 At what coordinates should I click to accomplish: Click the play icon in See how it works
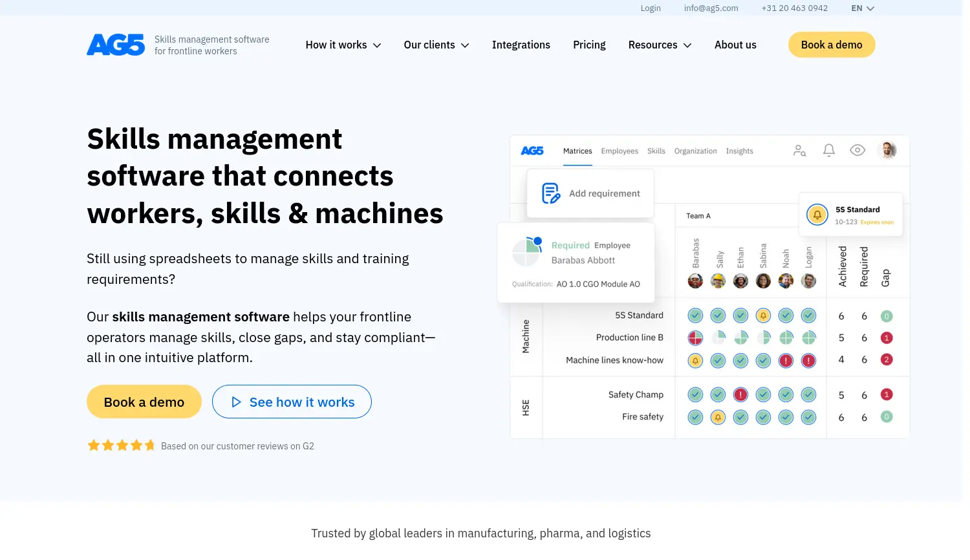coord(236,402)
